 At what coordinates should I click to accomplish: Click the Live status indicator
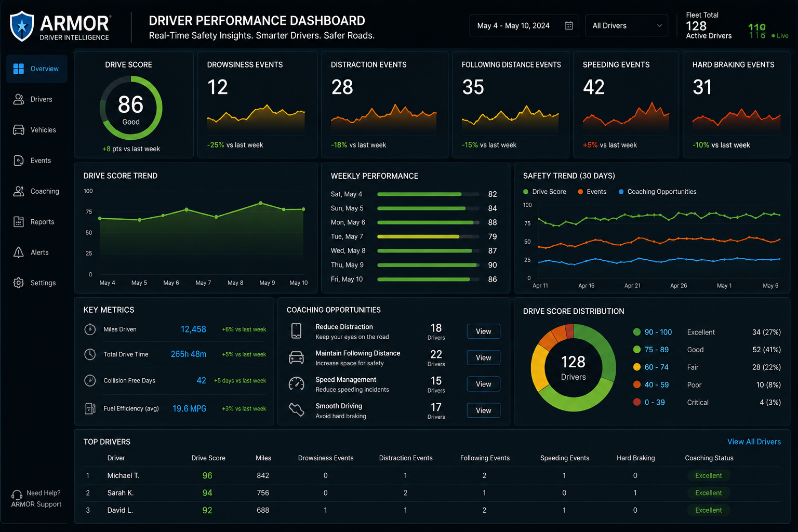tap(780, 36)
